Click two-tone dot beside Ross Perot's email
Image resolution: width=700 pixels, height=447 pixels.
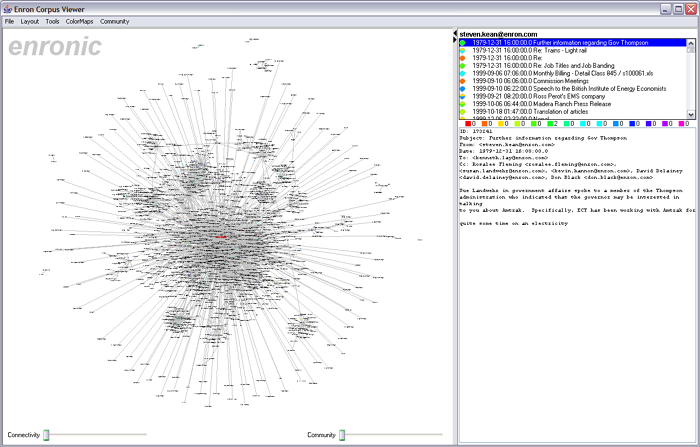463,96
